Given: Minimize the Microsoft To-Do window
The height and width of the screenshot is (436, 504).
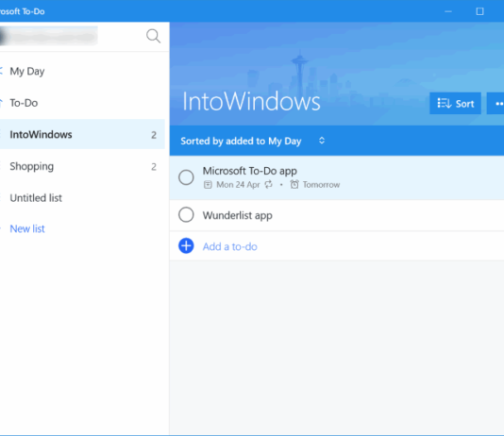Looking at the screenshot, I should pos(448,11).
